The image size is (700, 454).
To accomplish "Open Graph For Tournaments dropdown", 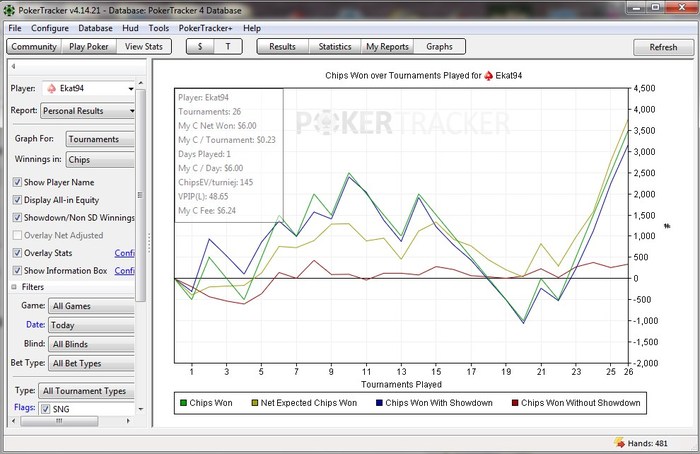I will pos(100,139).
